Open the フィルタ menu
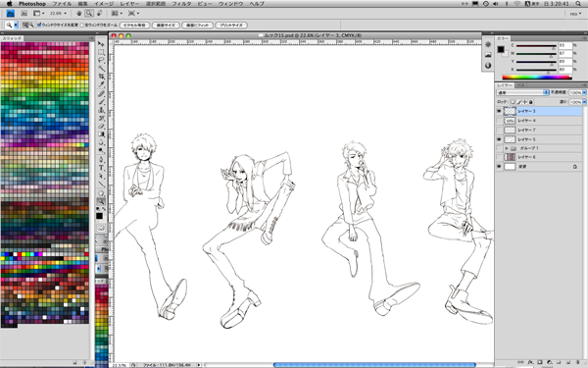Screen dimensions: 588x368 (x=181, y=4)
